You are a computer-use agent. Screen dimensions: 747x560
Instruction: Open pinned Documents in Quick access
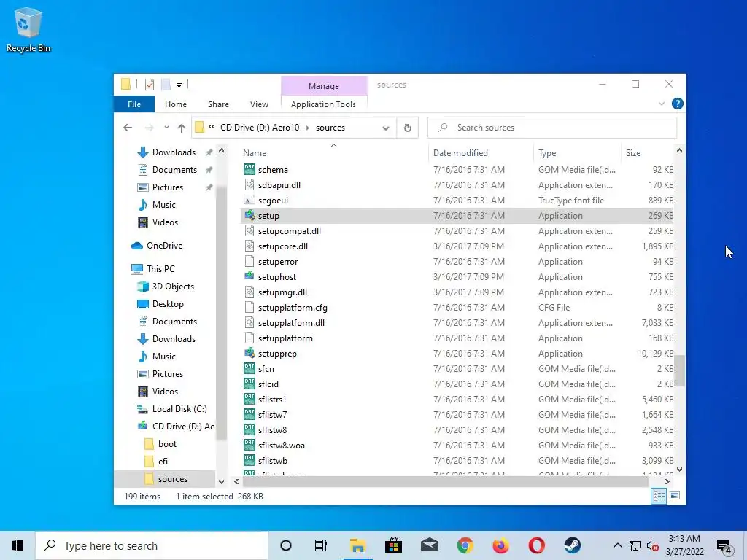coord(174,170)
